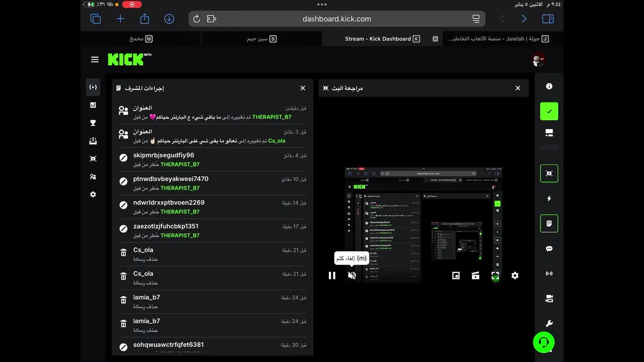Add a new Safari tab

(x=120, y=19)
